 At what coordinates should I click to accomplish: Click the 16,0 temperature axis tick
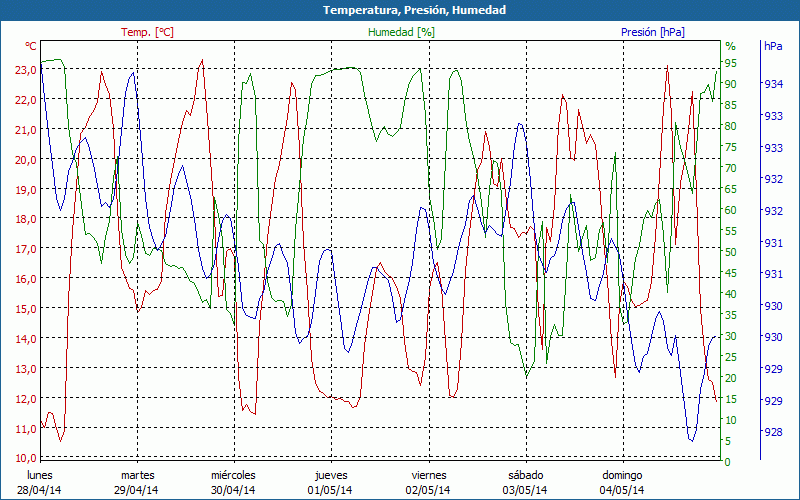tap(24, 279)
